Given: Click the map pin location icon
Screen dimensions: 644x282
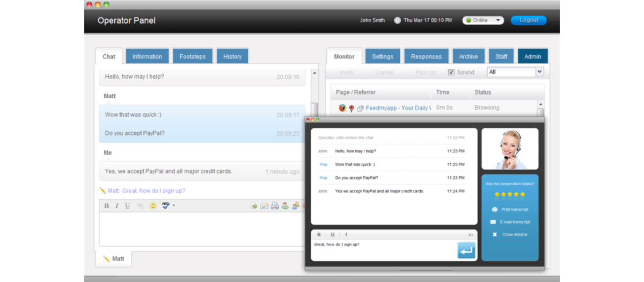Looking at the screenshot, I should point(352,108).
